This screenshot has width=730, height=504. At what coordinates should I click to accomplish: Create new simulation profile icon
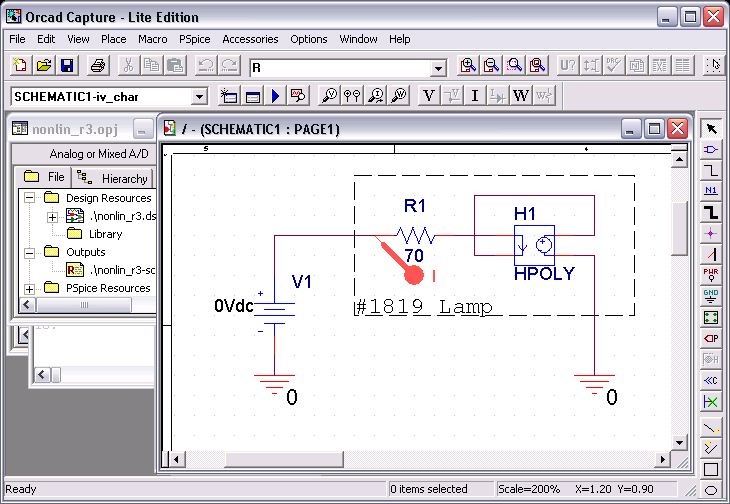pyautogui.click(x=229, y=96)
